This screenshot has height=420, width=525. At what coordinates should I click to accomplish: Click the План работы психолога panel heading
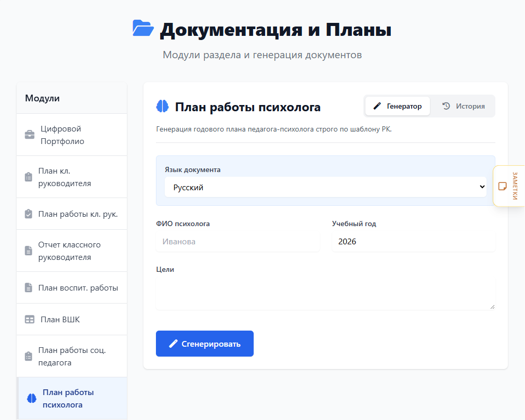pos(248,107)
